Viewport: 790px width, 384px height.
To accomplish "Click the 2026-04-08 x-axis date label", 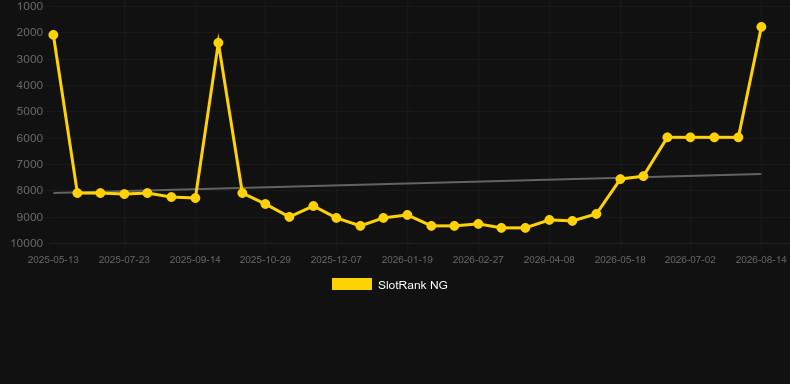I will 549,260.
